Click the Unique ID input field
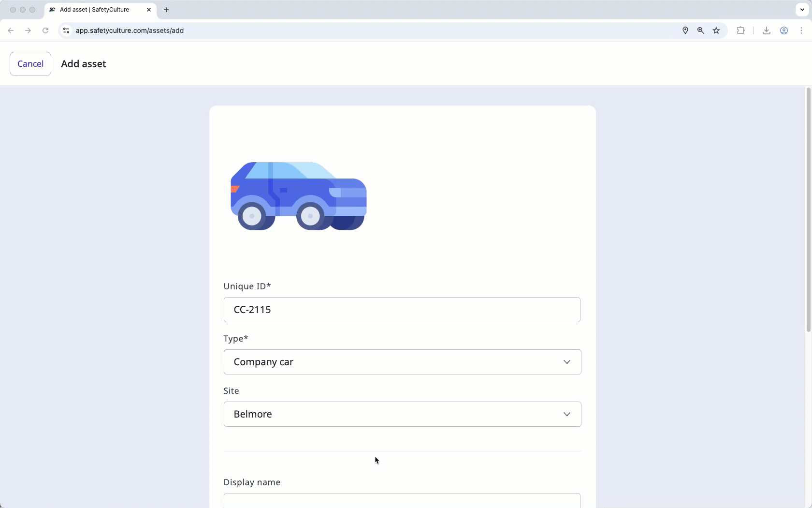The image size is (812, 508). coord(402,310)
